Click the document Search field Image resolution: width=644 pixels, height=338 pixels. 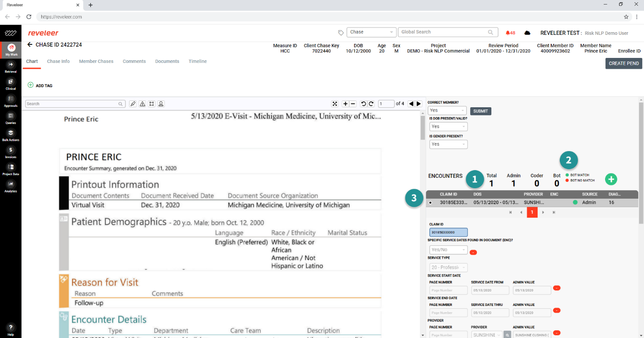pyautogui.click(x=75, y=104)
